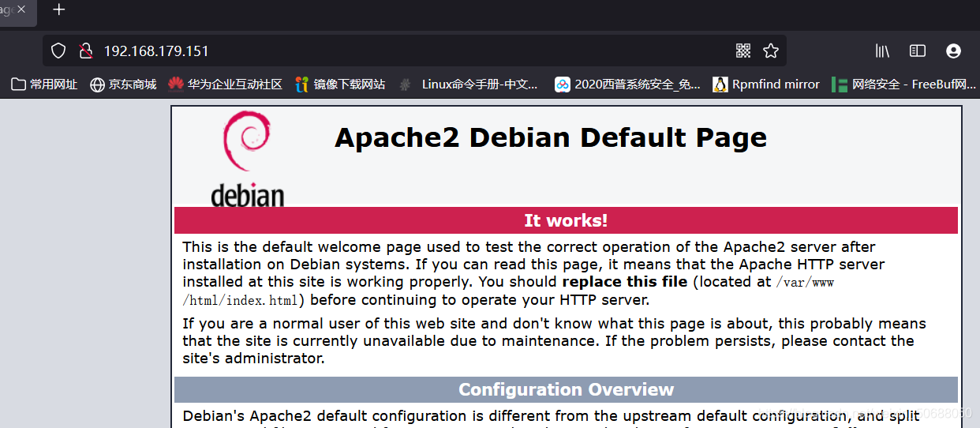
Task: Open the QR code generator icon
Action: click(743, 51)
